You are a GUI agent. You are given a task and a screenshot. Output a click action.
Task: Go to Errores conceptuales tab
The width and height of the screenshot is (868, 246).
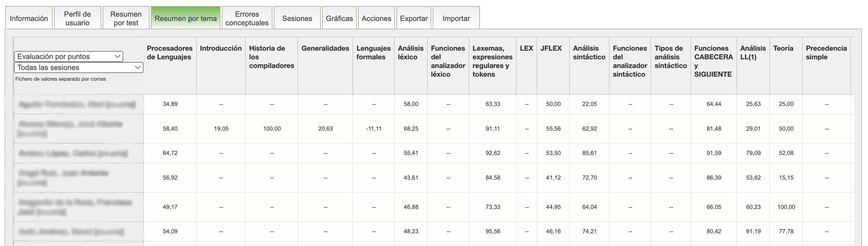pos(247,19)
